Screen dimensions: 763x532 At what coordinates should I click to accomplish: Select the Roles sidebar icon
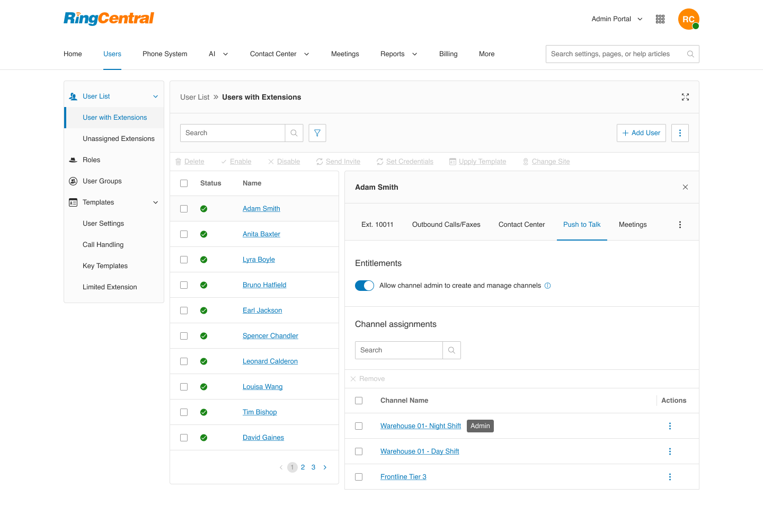pyautogui.click(x=72, y=159)
